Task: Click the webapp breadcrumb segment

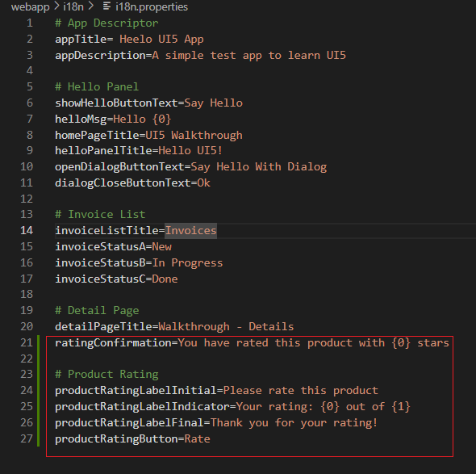Action: (x=30, y=6)
